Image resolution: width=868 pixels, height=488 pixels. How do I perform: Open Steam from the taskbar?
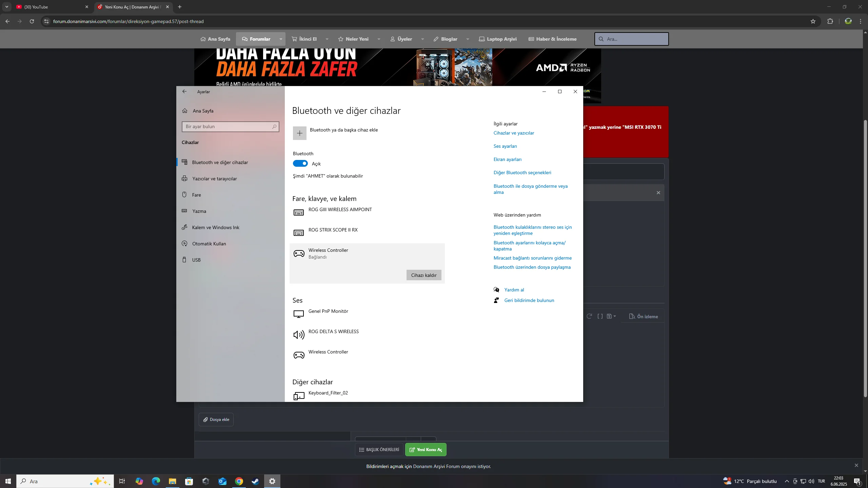click(x=255, y=481)
